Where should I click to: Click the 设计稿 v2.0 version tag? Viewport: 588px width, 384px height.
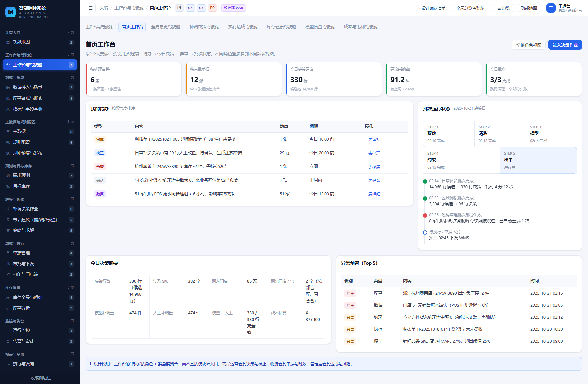(x=234, y=8)
